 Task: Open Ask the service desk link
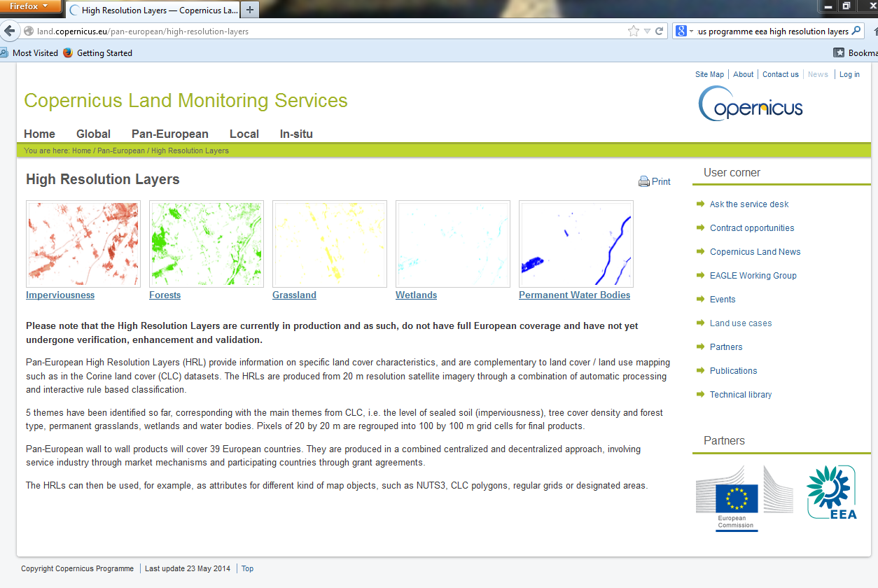[x=749, y=204]
